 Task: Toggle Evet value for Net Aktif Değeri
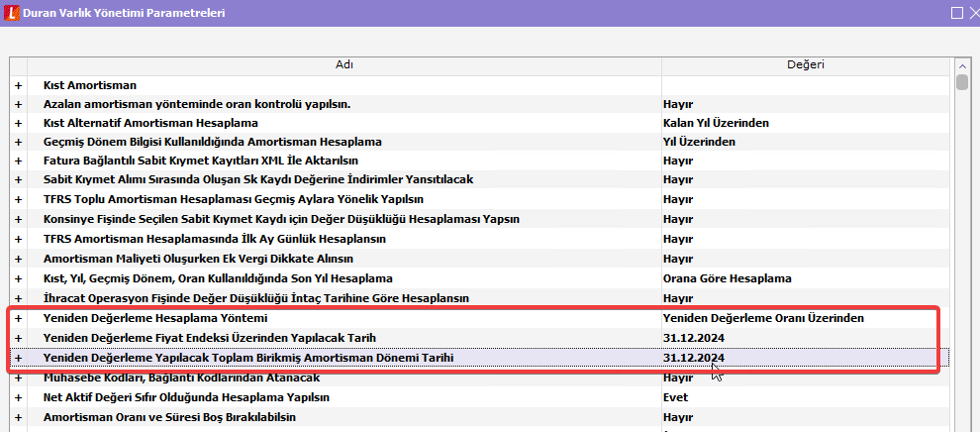coord(676,397)
